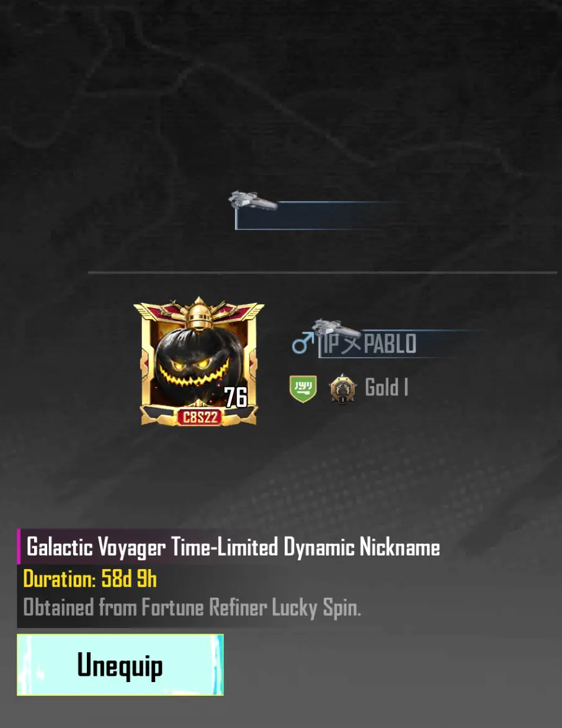562x728 pixels.
Task: Click the pumpkin's glowing grin
Action: (194, 374)
